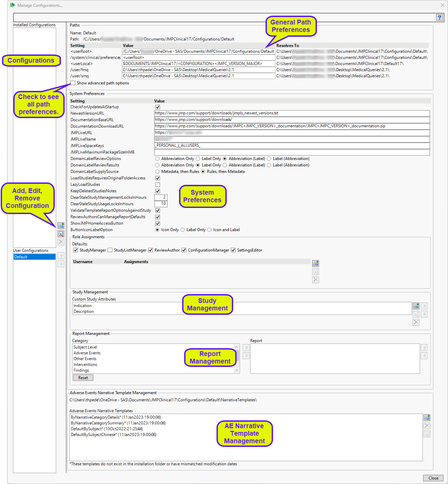Add an Adverse Events narrative template
The image size is (448, 484).
(x=427, y=418)
